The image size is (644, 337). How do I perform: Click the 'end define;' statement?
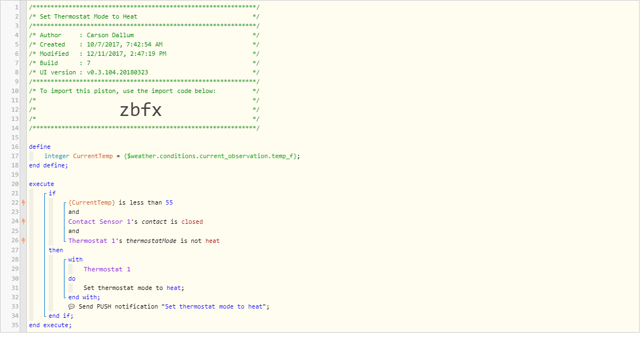[49, 165]
